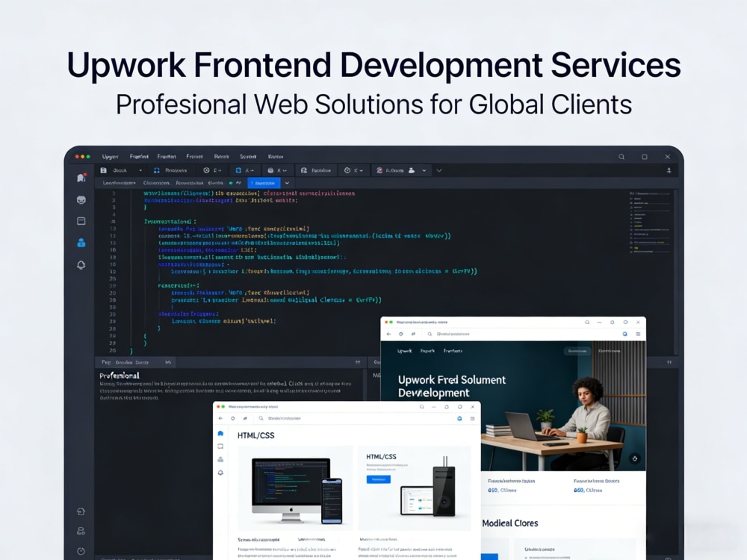Viewport: 747px width, 560px height.
Task: Click the blue extension icon in landing page browser
Action: [625, 335]
